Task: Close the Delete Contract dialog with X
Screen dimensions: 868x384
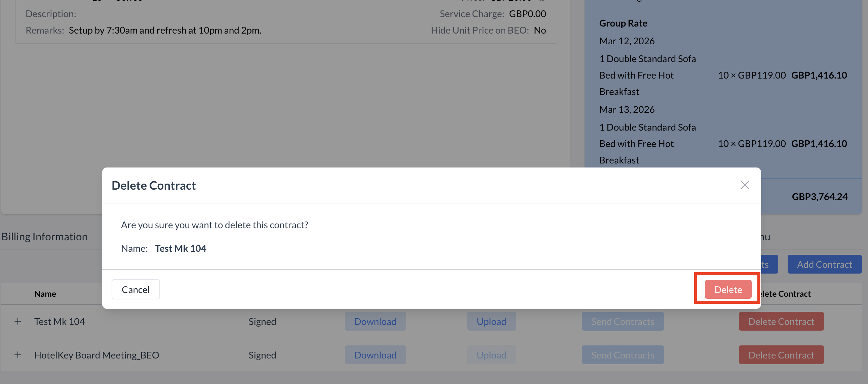Action: (745, 185)
